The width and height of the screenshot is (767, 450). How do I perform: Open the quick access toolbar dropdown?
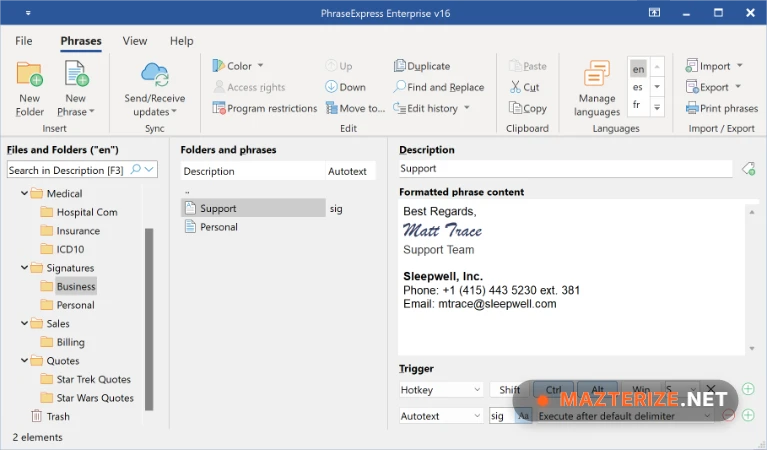tap(28, 13)
